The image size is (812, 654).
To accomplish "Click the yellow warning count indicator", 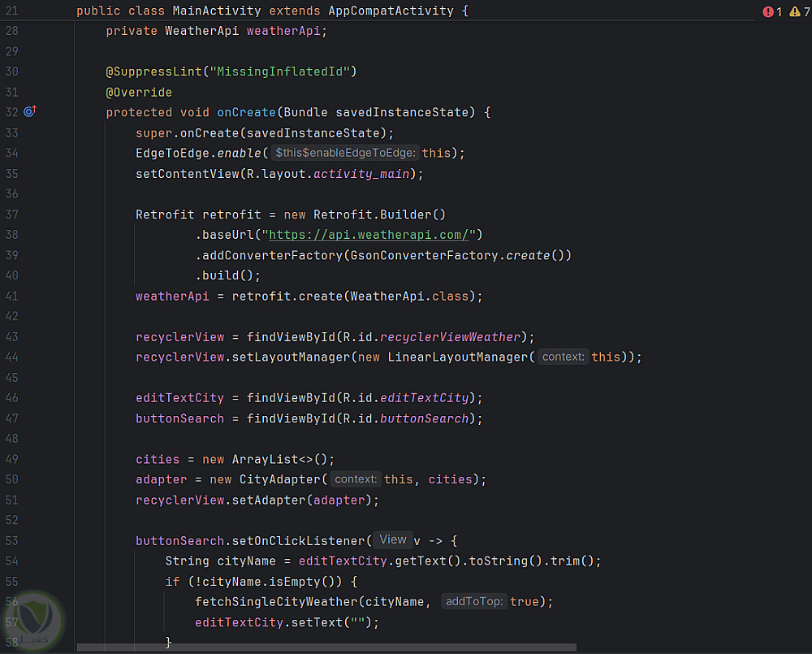I will 799,12.
